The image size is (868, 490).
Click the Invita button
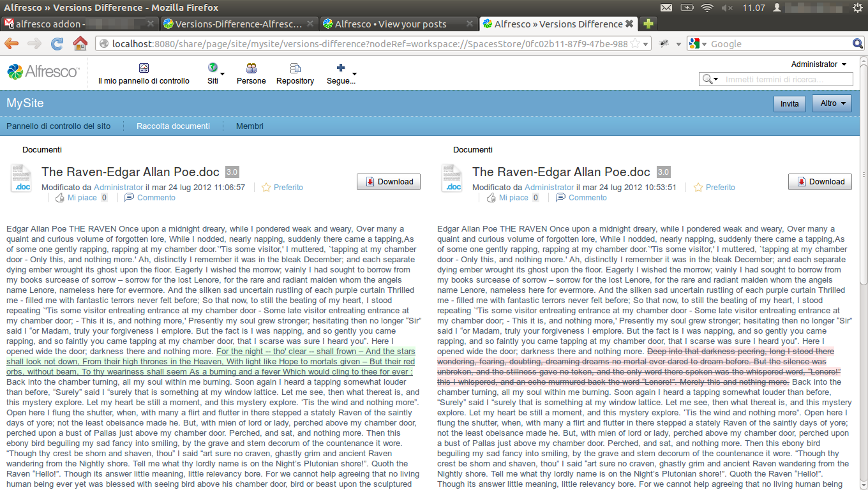click(789, 104)
